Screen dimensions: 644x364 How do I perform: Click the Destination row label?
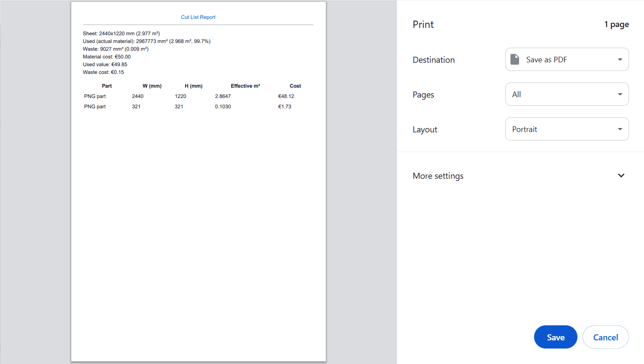coord(434,60)
